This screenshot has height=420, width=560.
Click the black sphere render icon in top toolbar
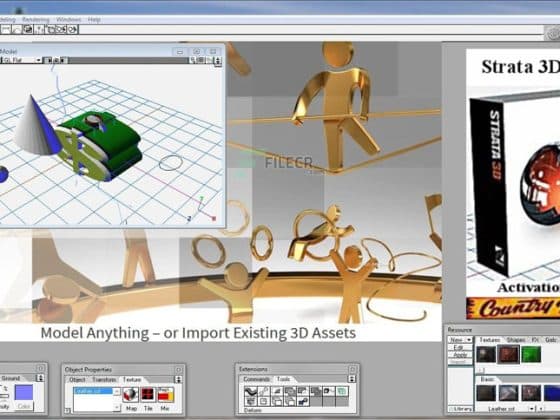click(28, 29)
